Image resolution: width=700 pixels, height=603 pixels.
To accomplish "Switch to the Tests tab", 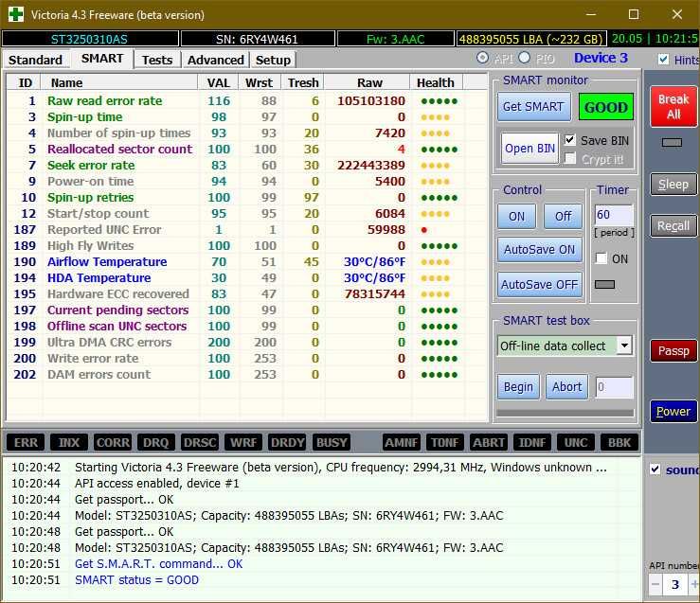I will [x=157, y=60].
